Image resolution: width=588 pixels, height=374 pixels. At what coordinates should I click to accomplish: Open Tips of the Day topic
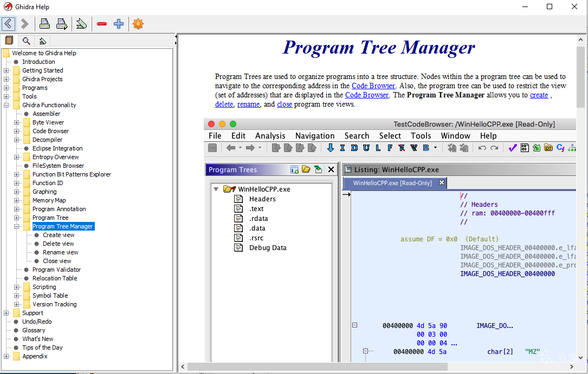(42, 347)
